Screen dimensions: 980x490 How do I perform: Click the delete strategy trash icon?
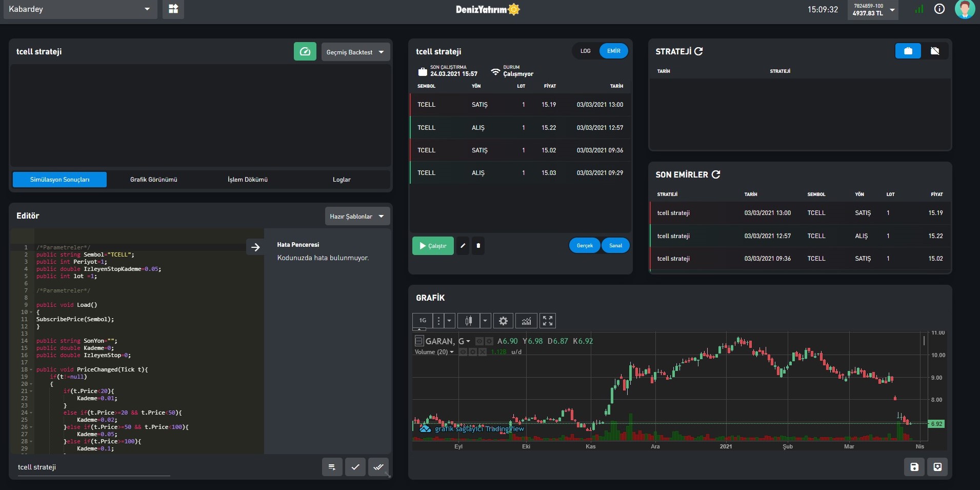click(x=478, y=246)
